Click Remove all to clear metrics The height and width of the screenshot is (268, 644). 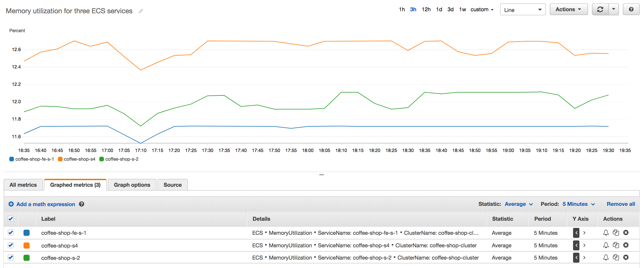tap(621, 204)
